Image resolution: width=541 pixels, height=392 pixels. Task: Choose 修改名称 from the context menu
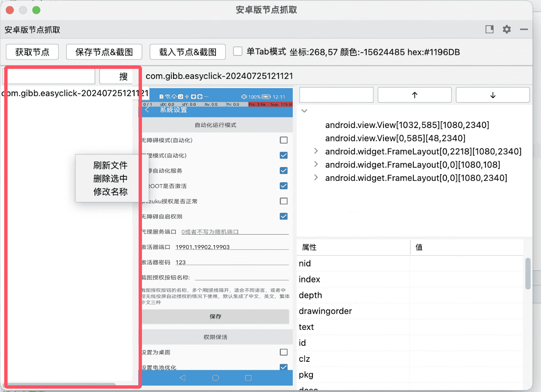(110, 192)
